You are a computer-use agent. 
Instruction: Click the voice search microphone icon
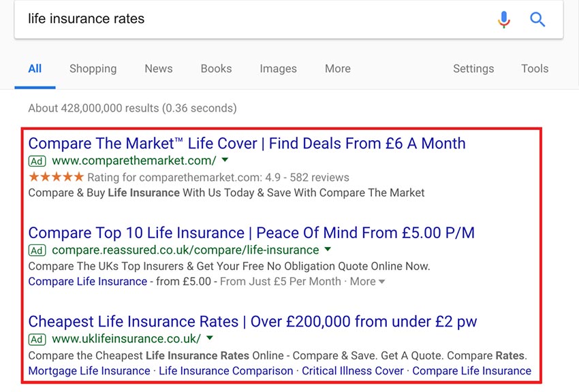pyautogui.click(x=503, y=19)
